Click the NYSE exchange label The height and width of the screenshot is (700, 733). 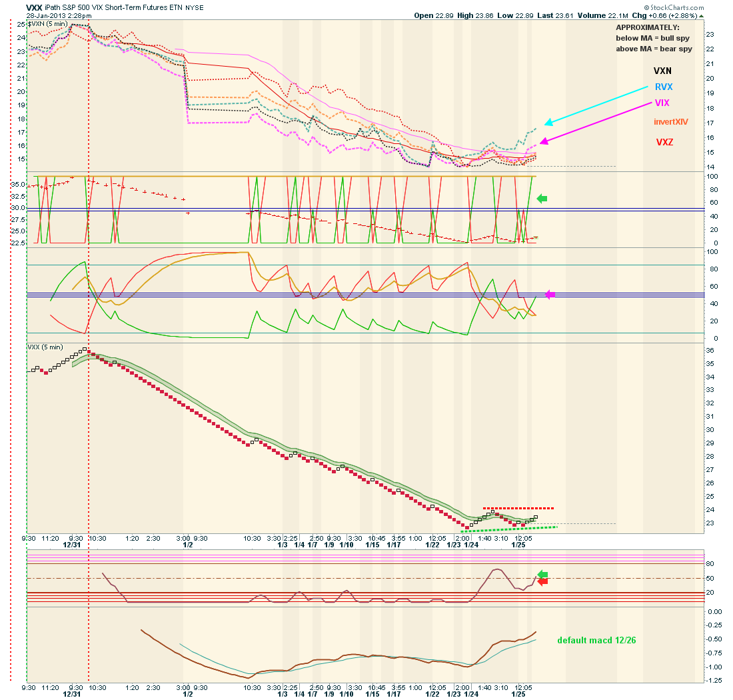click(x=195, y=8)
